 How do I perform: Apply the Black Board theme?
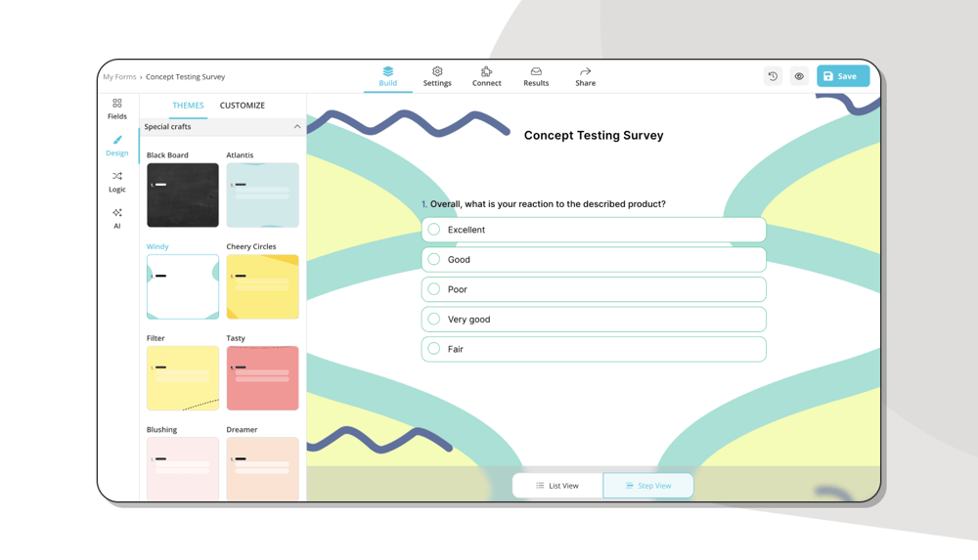coord(183,195)
